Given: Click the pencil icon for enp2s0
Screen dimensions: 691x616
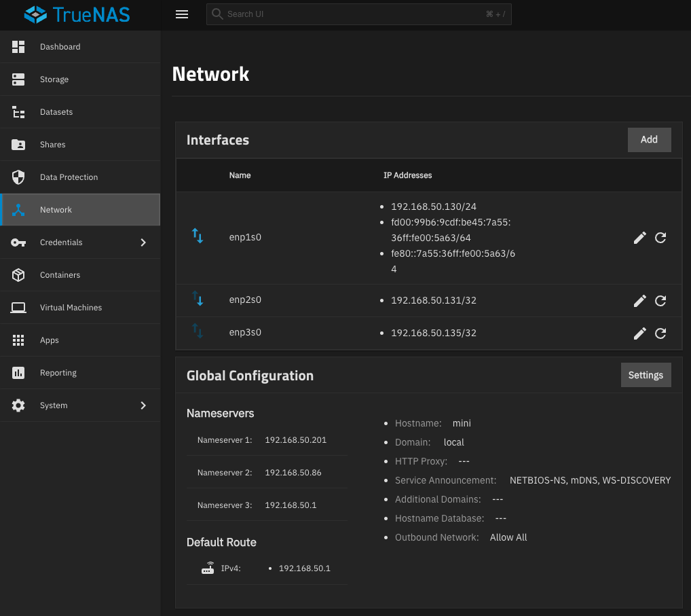Looking at the screenshot, I should pos(639,301).
